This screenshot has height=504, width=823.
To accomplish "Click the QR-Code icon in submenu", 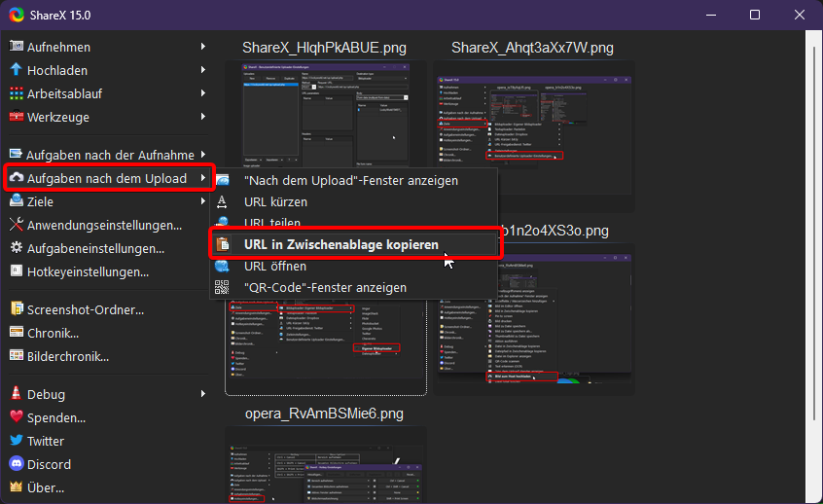I will (223, 287).
